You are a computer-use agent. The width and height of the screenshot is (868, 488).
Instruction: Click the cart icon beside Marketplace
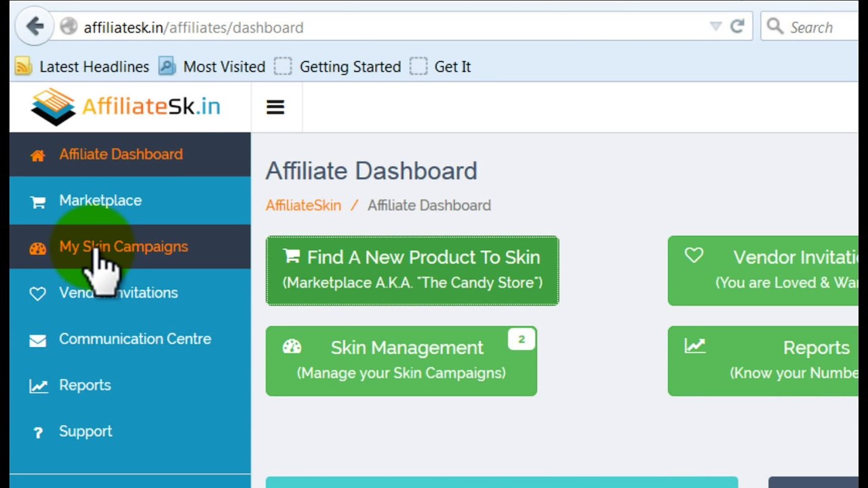38,201
